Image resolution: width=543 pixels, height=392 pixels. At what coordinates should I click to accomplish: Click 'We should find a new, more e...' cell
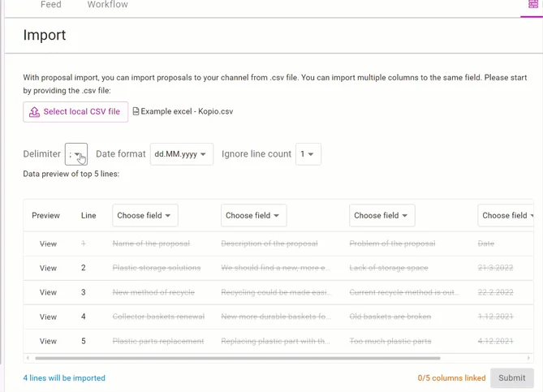[x=276, y=268]
